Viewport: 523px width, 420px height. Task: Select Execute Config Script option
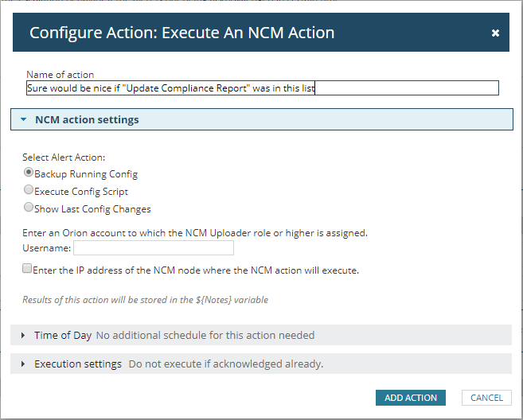(29, 190)
